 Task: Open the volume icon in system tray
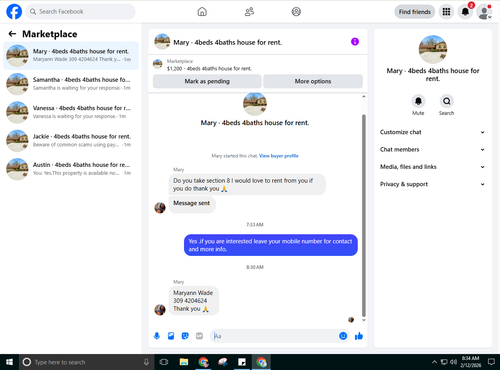tap(453, 362)
